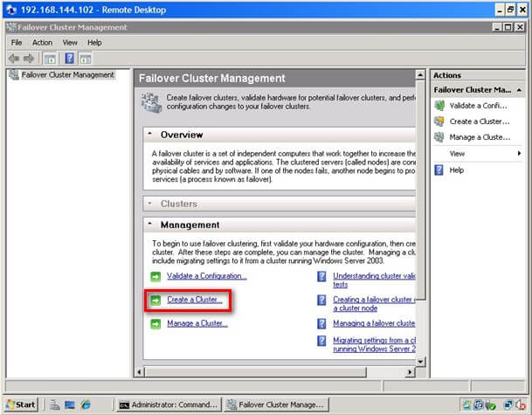Click the Manage a Cluster green arrow icon
The width and height of the screenshot is (532, 415).
click(x=155, y=324)
